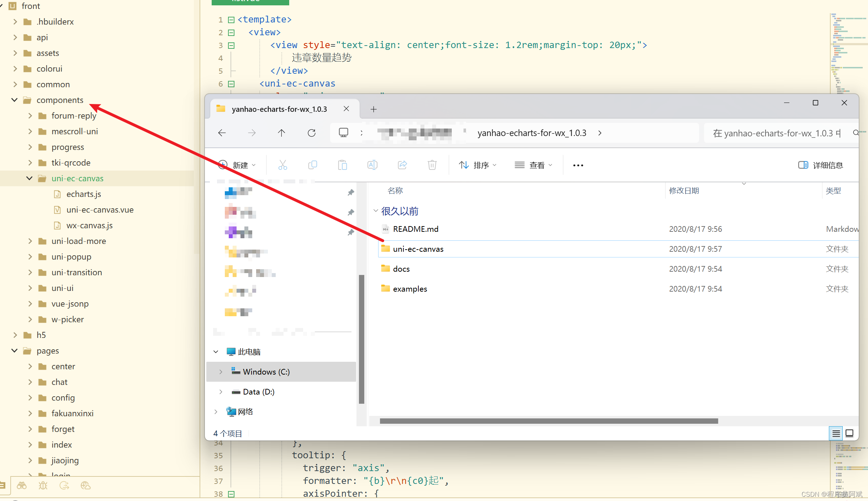The image size is (868, 501).
Task: Click the new folder/file icon in Explorer
Action: [237, 165]
